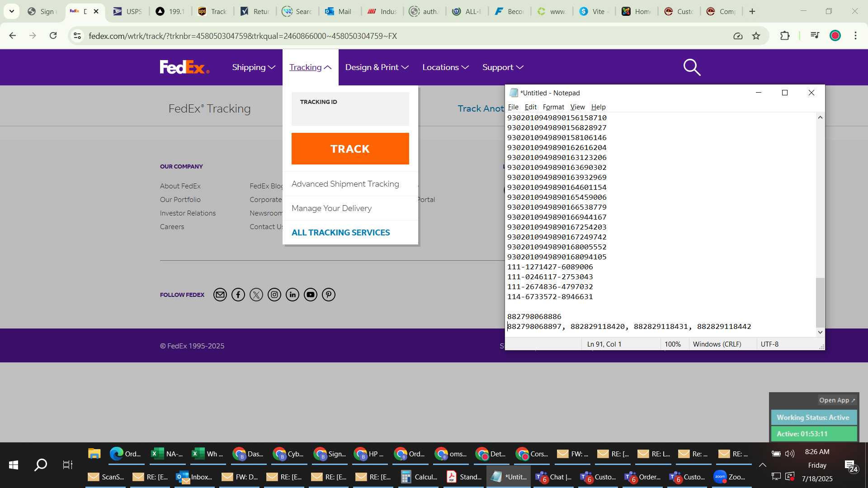Open Our Portfolio footer link

pos(180,200)
